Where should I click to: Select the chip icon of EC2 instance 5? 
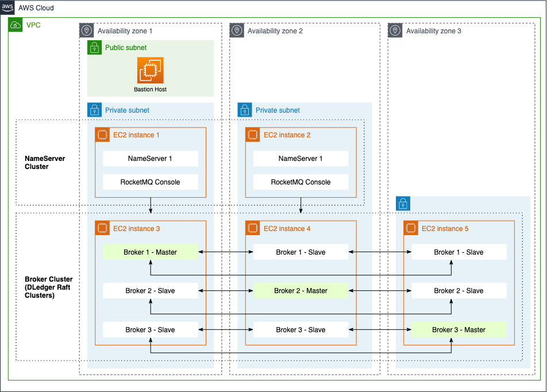(x=411, y=228)
